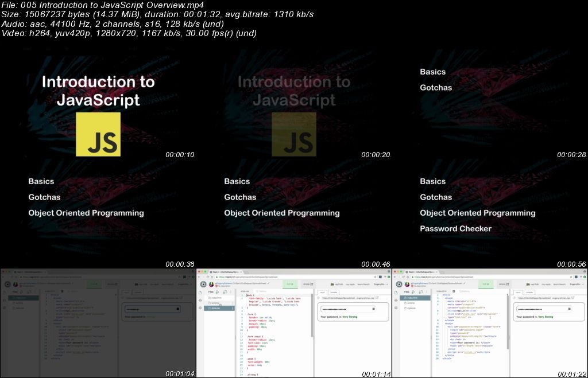The height and width of the screenshot is (378, 588).
Task: Click the Repl.it logo in the 00:01:14 frame
Action: point(203,285)
